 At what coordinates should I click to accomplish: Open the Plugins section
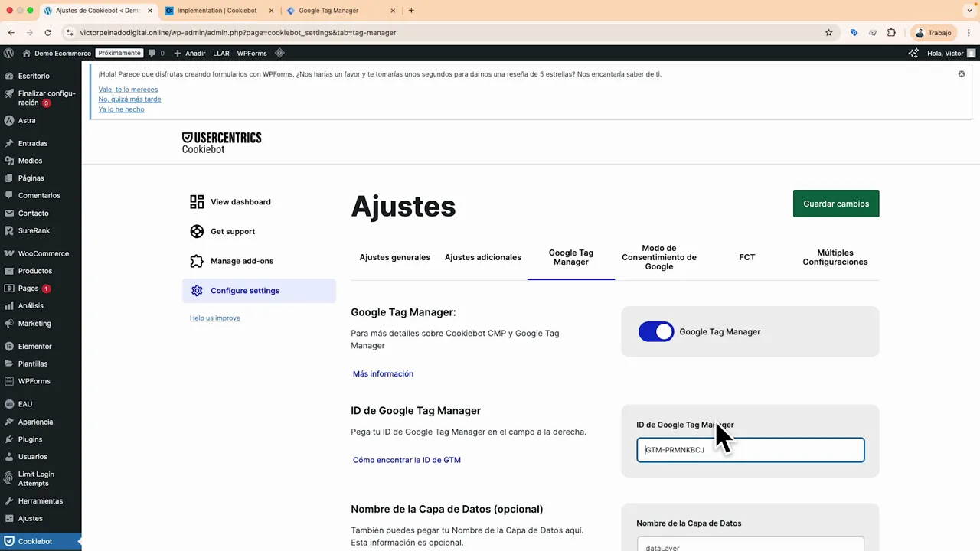(30, 439)
